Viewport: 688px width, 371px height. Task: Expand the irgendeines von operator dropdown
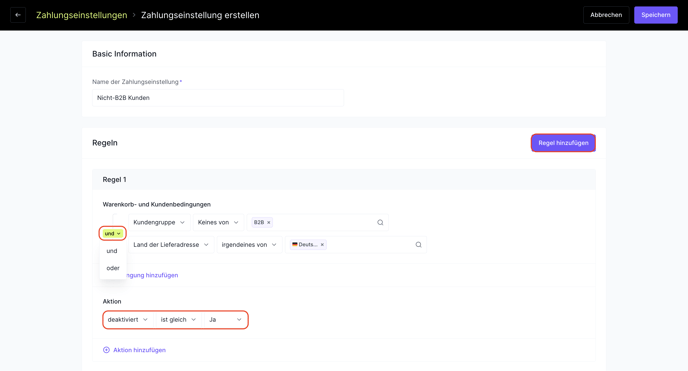click(x=249, y=245)
